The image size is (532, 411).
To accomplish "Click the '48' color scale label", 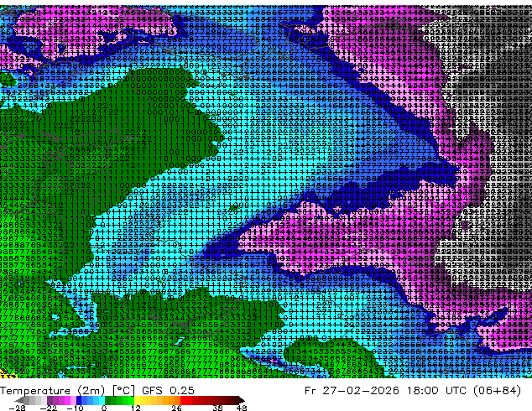I will pos(242,408).
